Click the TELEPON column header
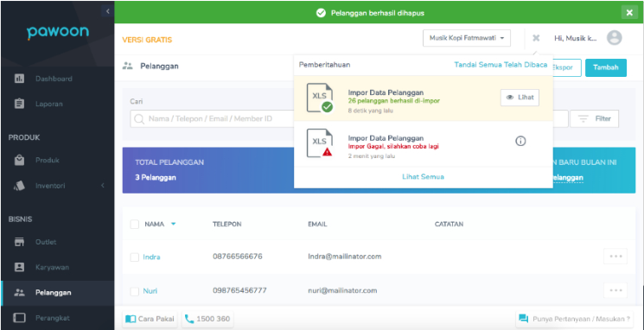 (227, 224)
